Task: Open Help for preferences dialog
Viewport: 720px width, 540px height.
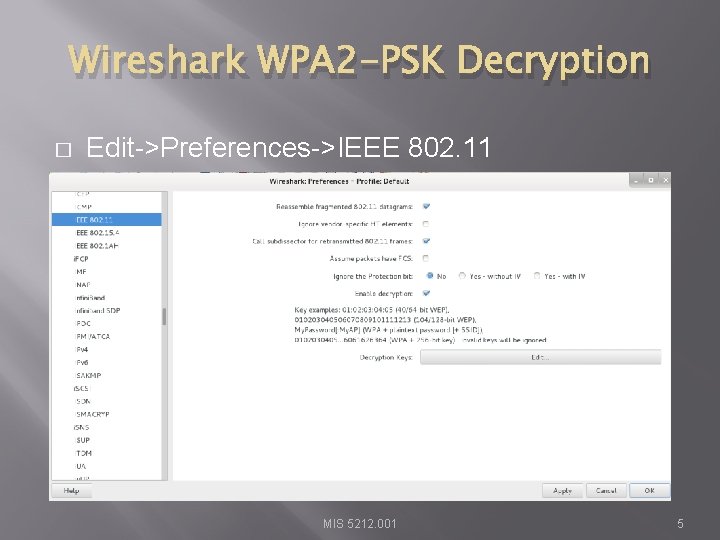Action: point(71,490)
